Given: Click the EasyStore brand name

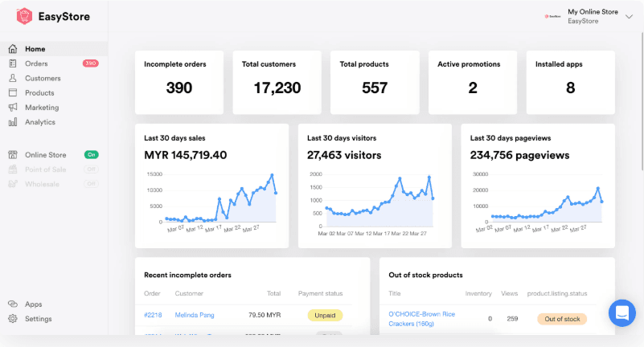Looking at the screenshot, I should [x=64, y=16].
